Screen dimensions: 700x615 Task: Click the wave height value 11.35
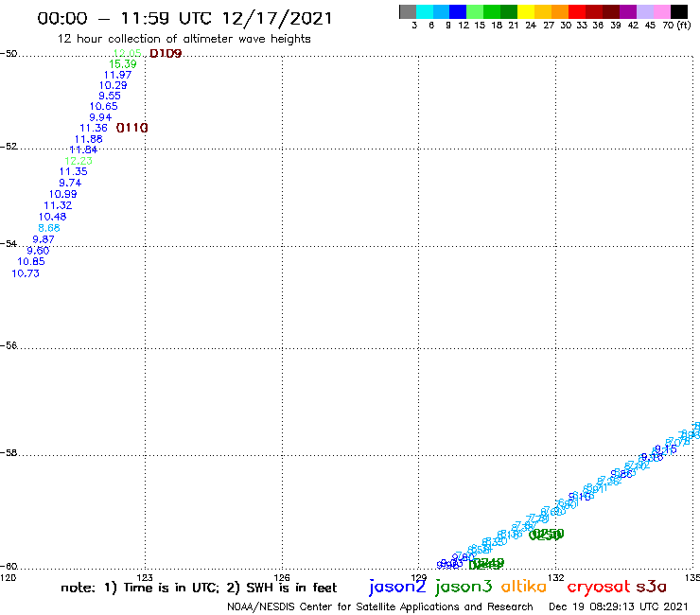[x=73, y=172]
